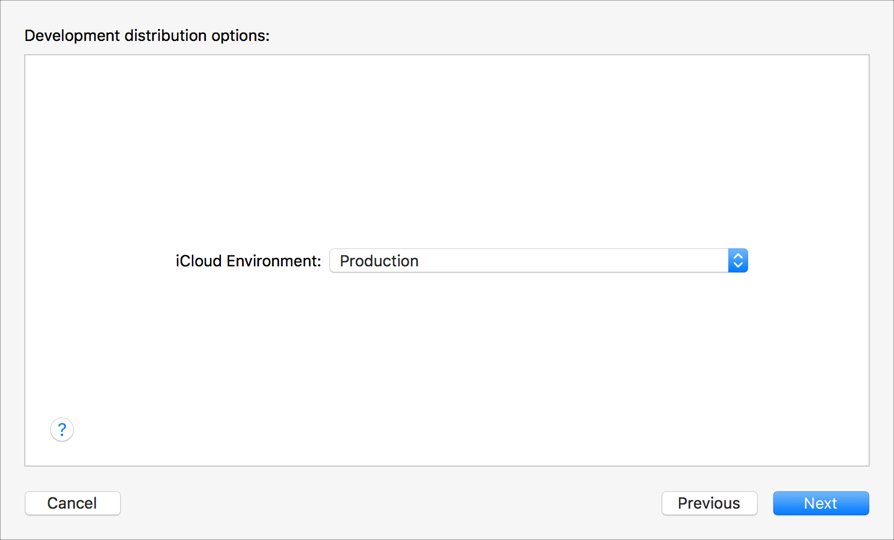Click the blue default Next button
Image resolution: width=894 pixels, height=540 pixels.
click(820, 503)
